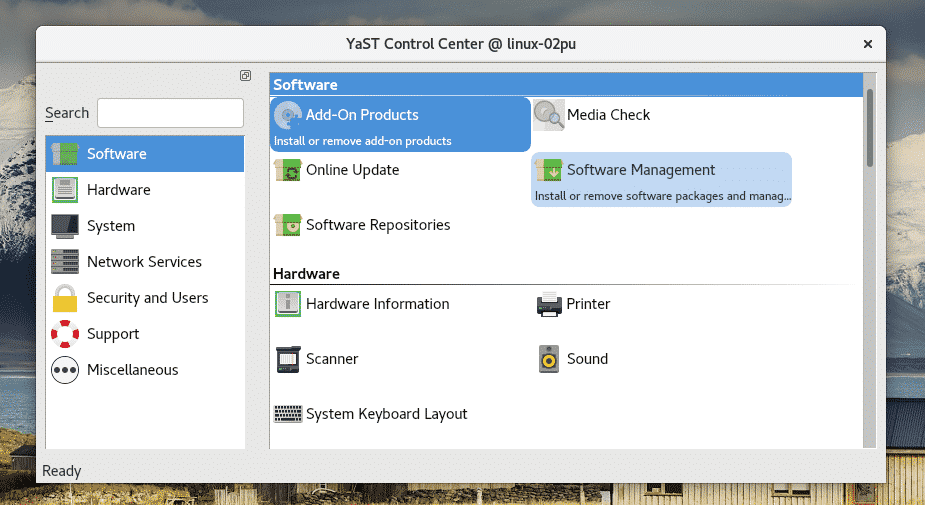
Task: Click the Miscellaneous dots icon
Action: click(65, 370)
